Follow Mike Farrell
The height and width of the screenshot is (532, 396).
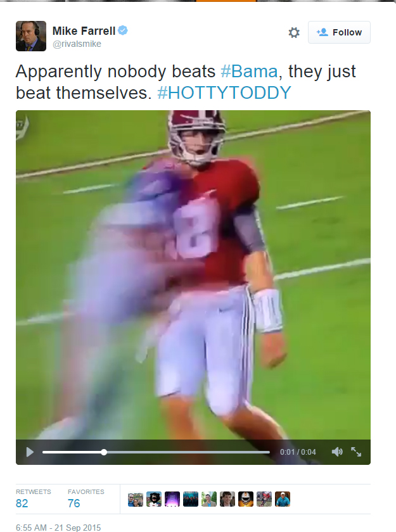tap(339, 32)
